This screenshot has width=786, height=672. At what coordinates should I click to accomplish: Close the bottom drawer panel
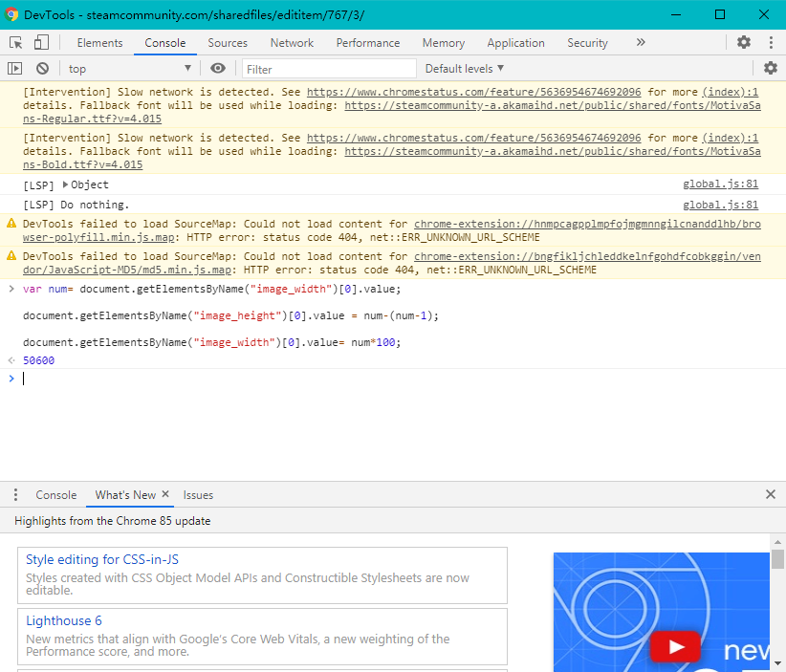tap(770, 495)
